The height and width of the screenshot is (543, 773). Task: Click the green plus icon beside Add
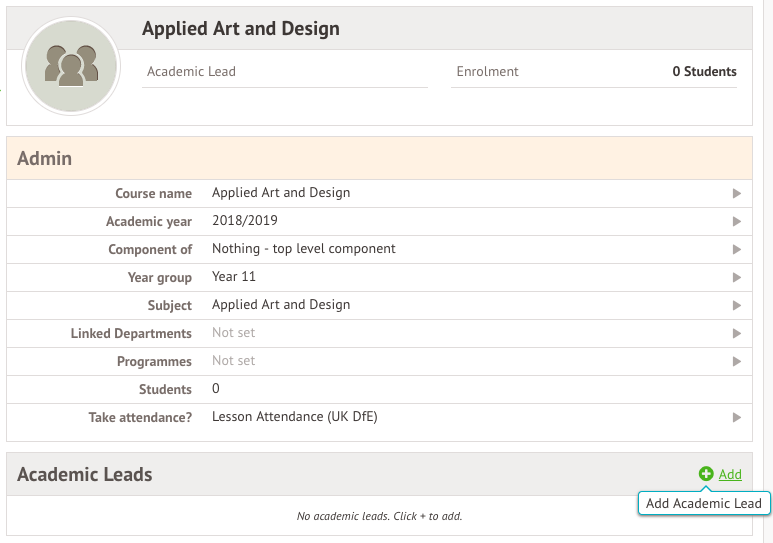coord(706,474)
